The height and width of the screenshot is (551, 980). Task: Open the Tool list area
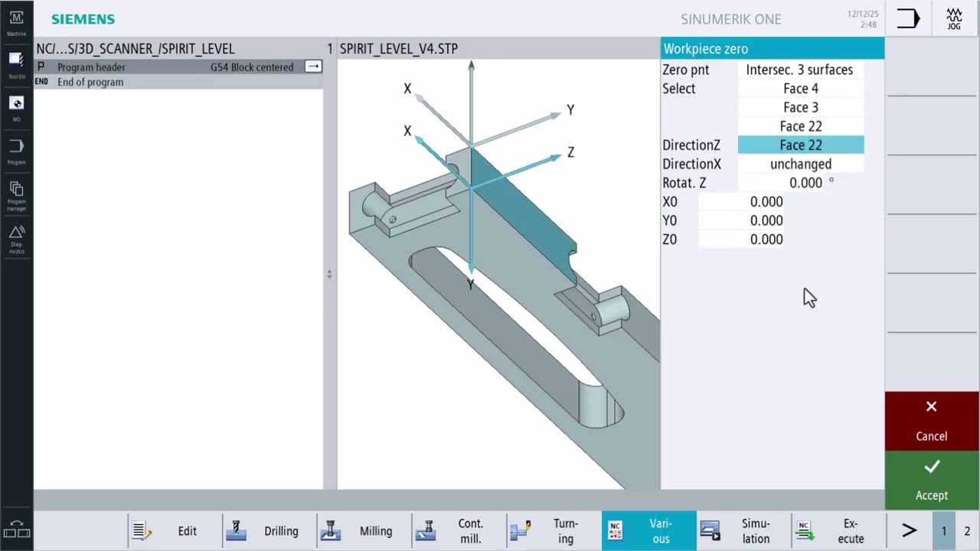pos(16,65)
